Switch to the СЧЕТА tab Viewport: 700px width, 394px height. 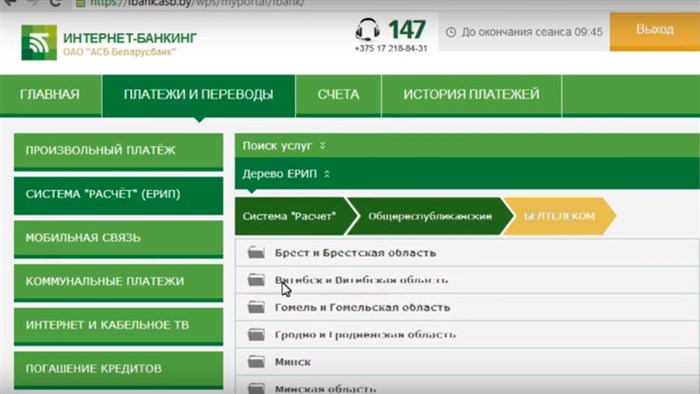click(338, 95)
